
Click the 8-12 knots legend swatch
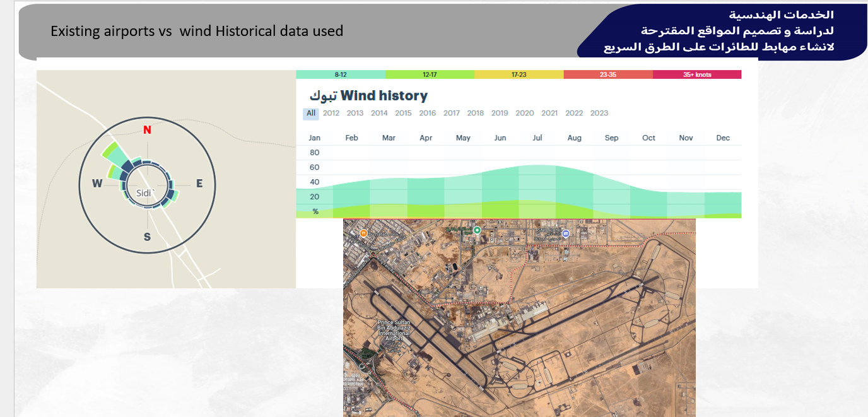coord(341,74)
